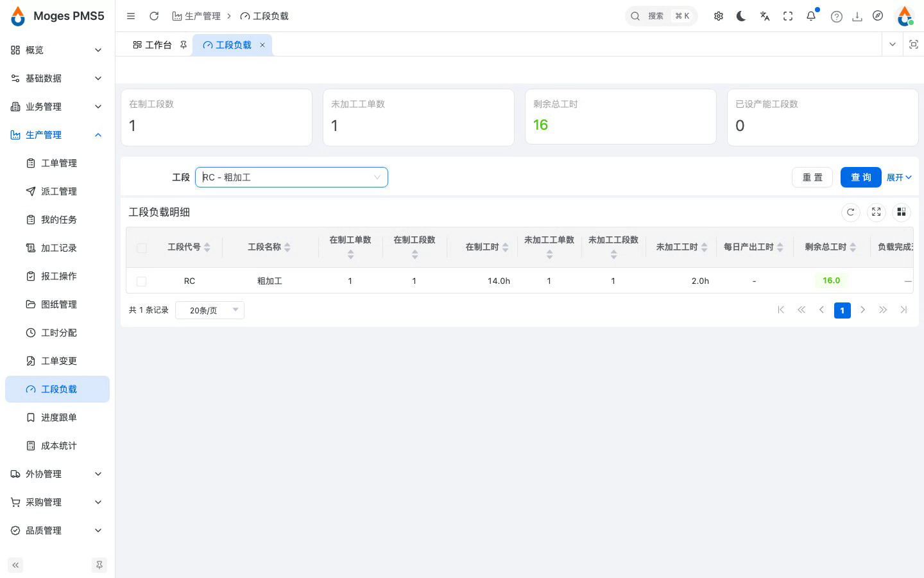
Task: Open 工单管理 in the sidebar
Action: point(56,163)
